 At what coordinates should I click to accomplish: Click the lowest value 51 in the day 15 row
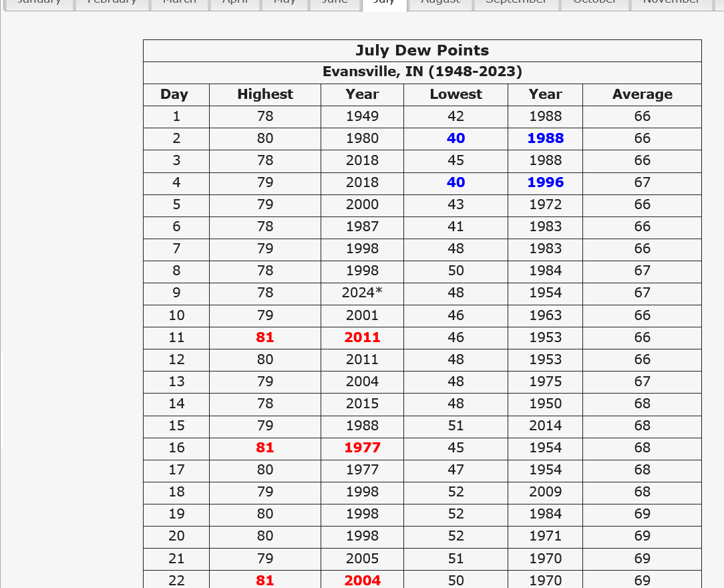click(x=456, y=426)
